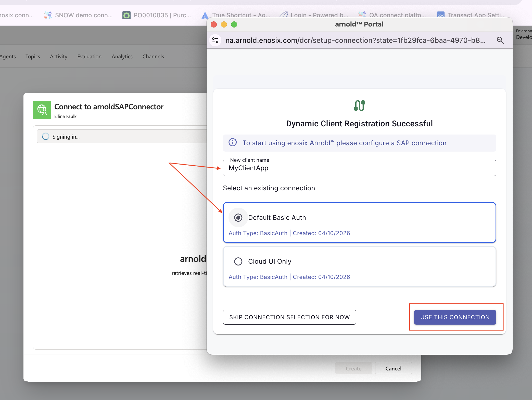
Task: Click SKIP CONNECTION SELECTION FOR NOW button
Action: pyautogui.click(x=289, y=317)
